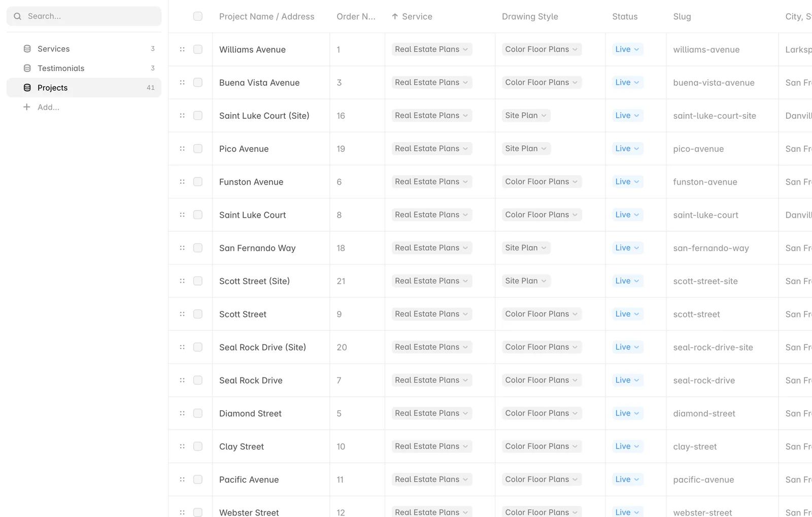Screen dimensions: 812x517
Task: Click the search magnifier icon
Action: (x=18, y=16)
